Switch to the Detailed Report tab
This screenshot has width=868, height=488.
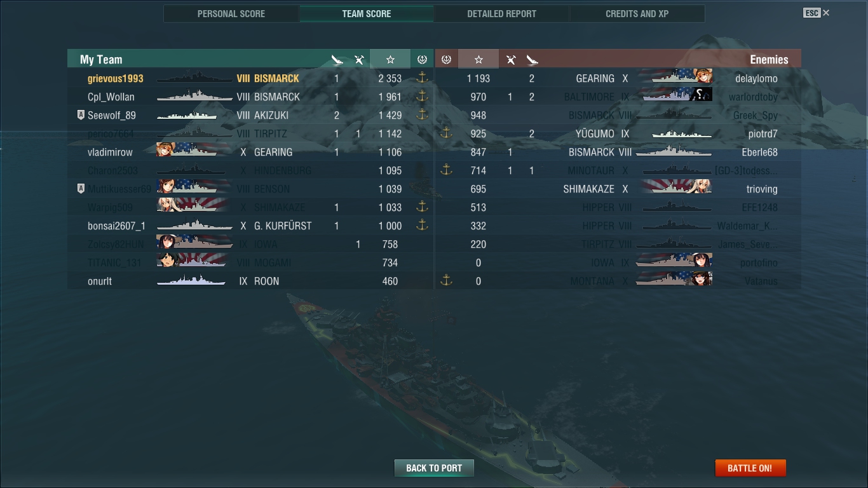(x=501, y=13)
